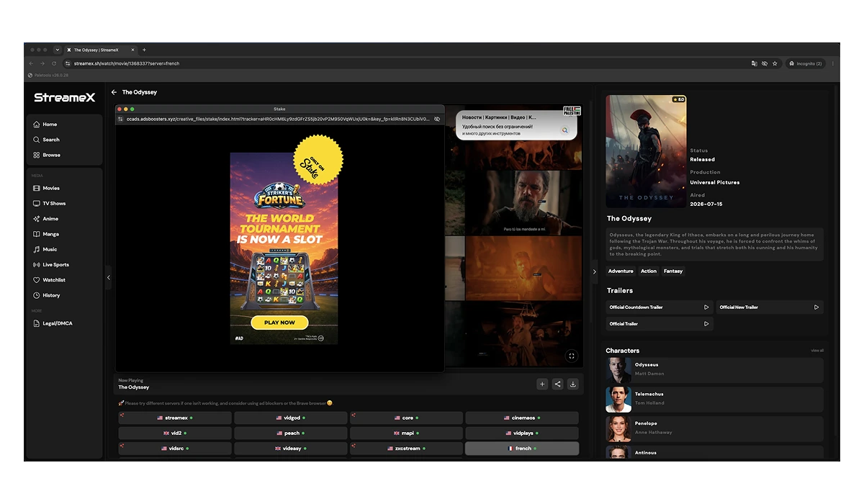Image resolution: width=864 pixels, height=504 pixels.
Task: Switch to the core server
Action: 406,418
